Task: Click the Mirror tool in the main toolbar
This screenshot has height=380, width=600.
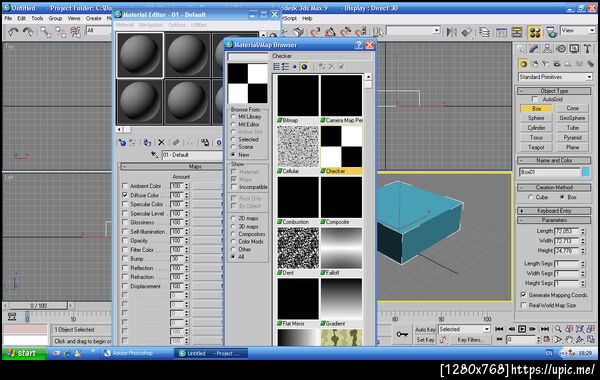Action: tap(452, 32)
